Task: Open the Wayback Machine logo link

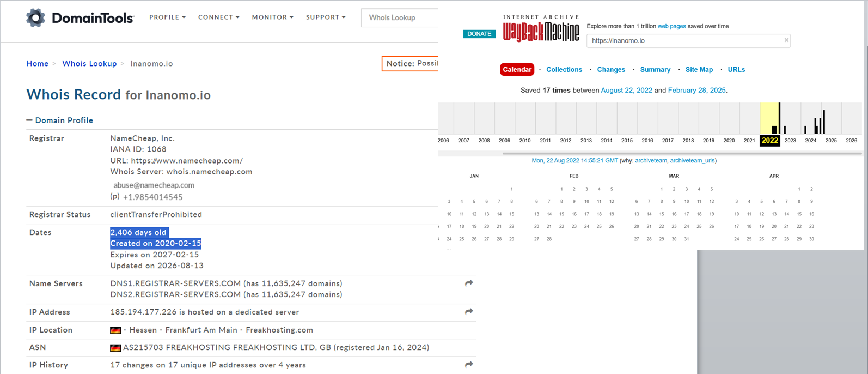Action: pyautogui.click(x=541, y=28)
